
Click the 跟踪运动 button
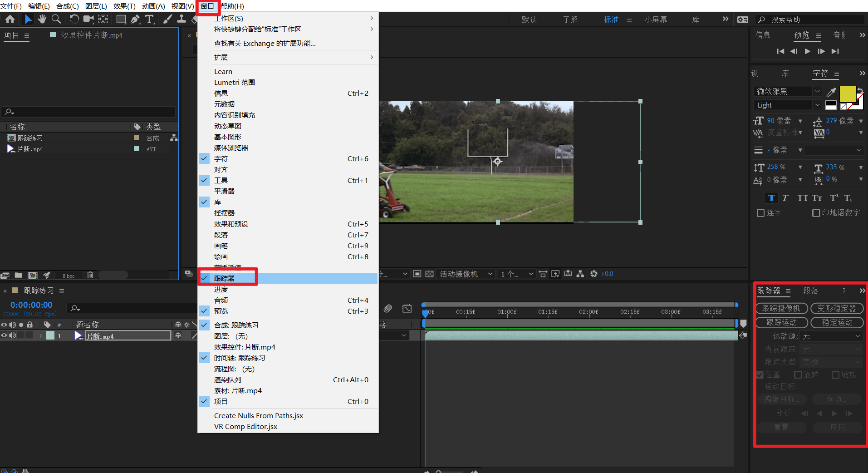coord(781,323)
